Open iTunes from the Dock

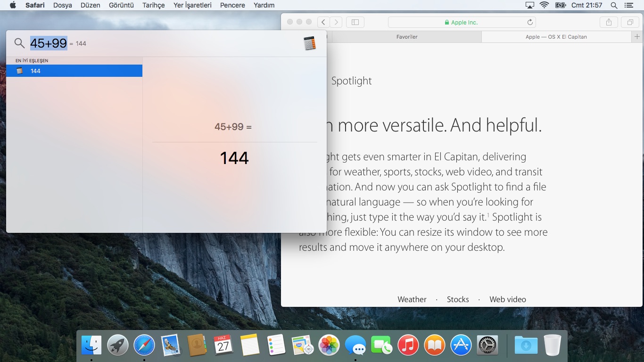tap(408, 346)
